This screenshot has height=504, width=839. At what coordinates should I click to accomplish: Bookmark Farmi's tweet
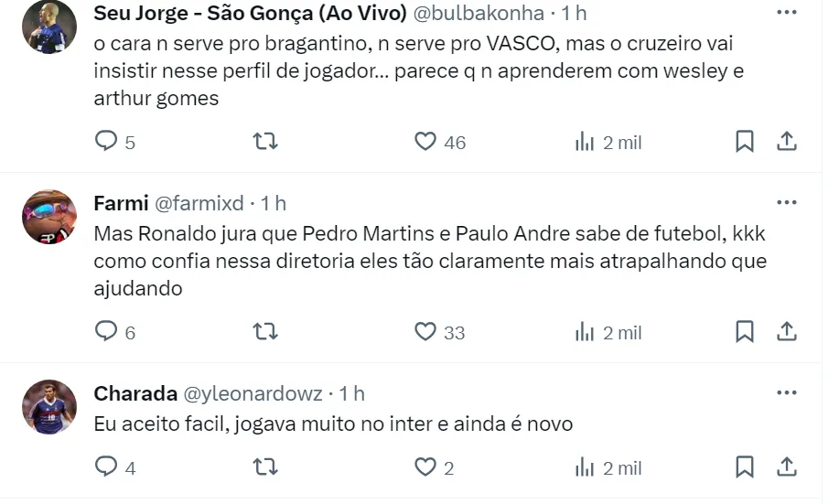[745, 331]
